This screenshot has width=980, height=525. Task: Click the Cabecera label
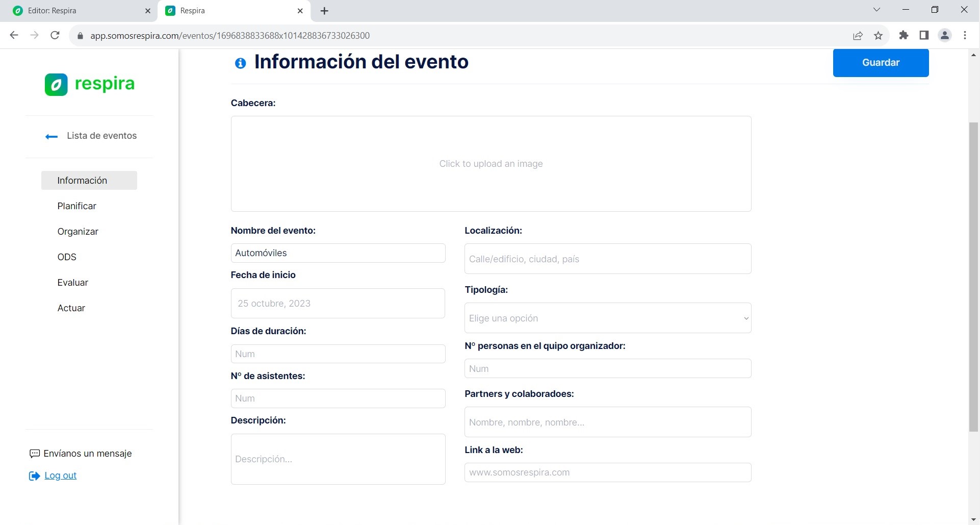pos(253,103)
